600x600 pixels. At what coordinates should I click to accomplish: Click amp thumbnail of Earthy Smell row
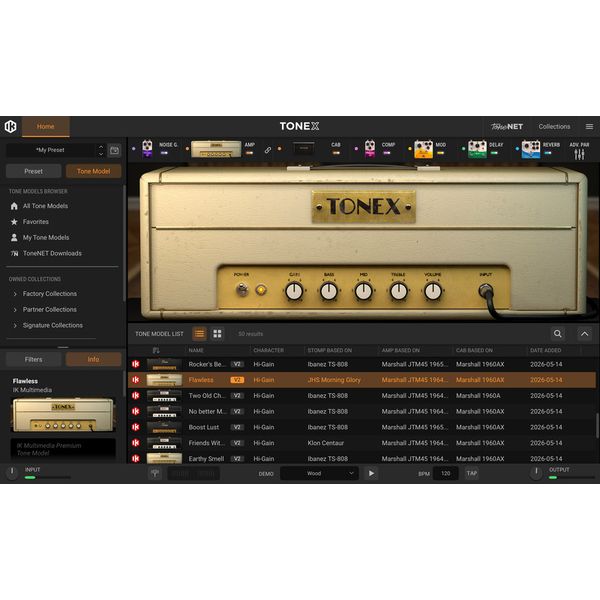[164, 458]
